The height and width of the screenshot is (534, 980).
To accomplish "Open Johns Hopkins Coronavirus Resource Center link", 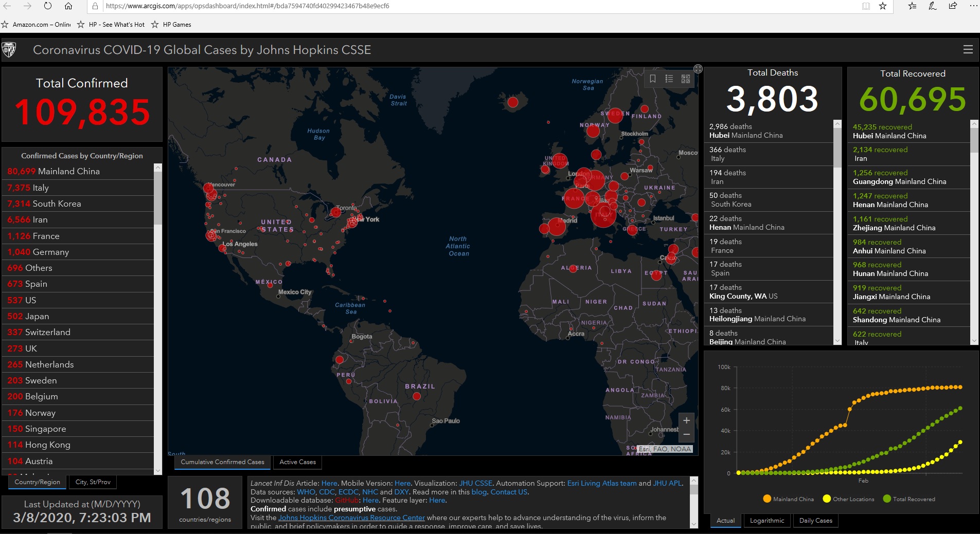I will tap(351, 518).
